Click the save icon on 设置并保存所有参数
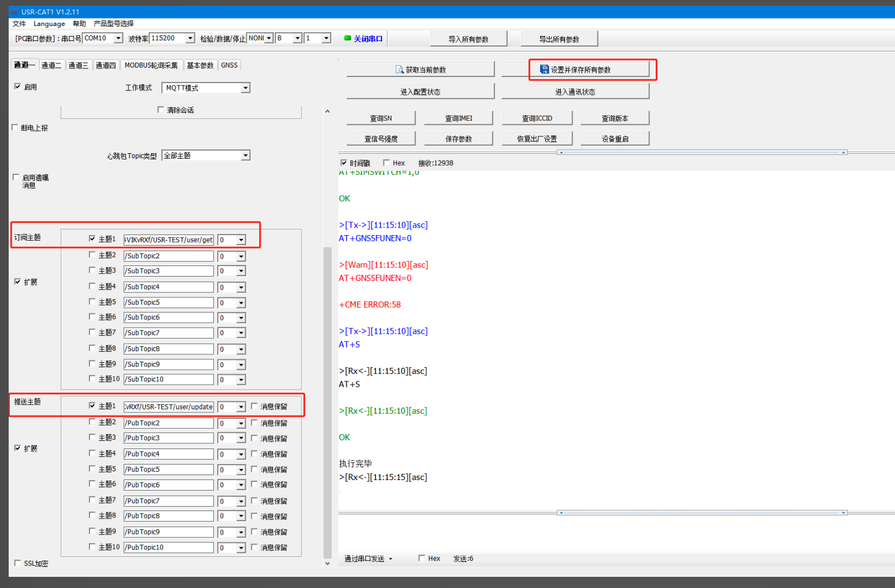This screenshot has height=588, width=895. pyautogui.click(x=544, y=69)
